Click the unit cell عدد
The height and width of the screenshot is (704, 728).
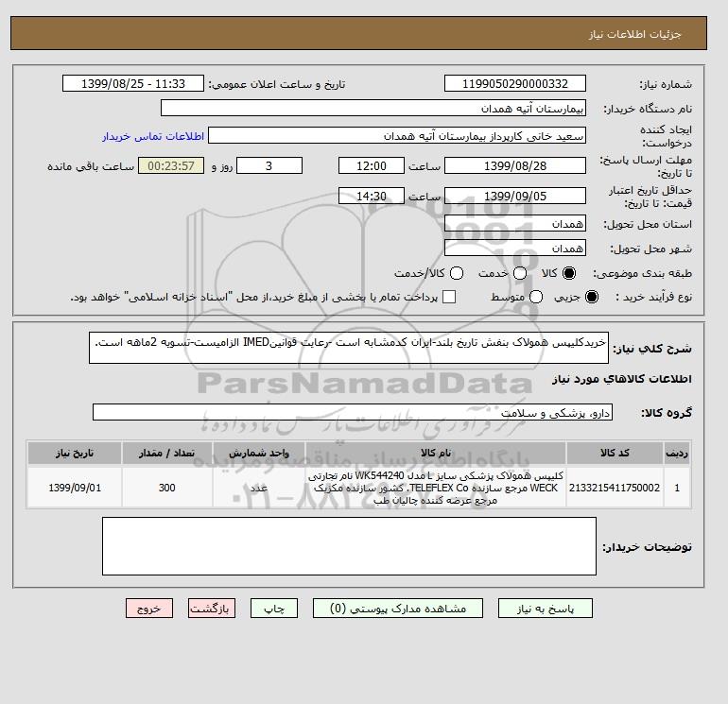click(x=259, y=488)
